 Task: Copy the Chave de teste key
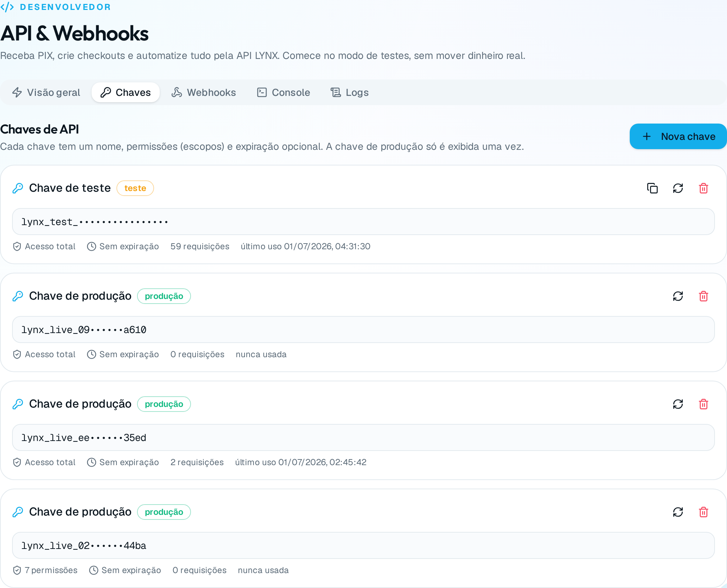pyautogui.click(x=652, y=188)
